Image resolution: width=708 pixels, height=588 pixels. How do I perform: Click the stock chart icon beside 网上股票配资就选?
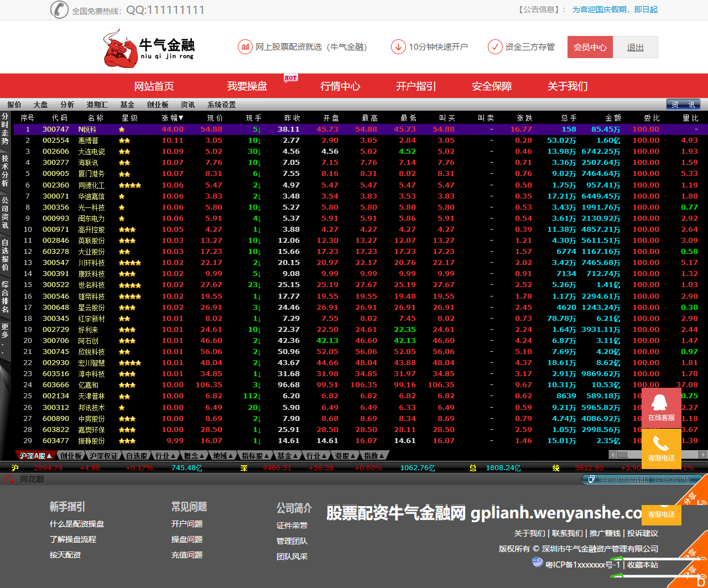coord(244,47)
